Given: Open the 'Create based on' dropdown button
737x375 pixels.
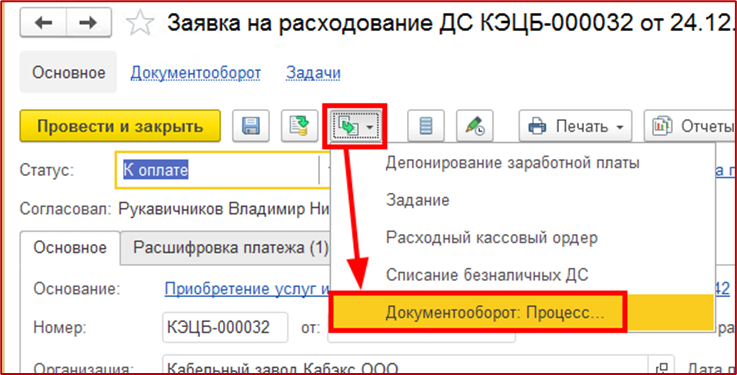Looking at the screenshot, I should pos(355,126).
